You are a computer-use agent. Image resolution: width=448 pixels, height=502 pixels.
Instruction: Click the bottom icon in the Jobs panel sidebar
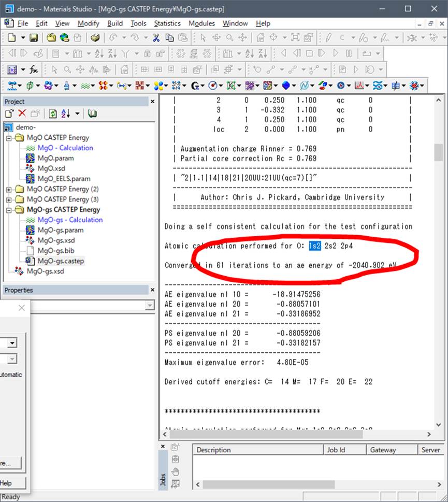tap(175, 484)
